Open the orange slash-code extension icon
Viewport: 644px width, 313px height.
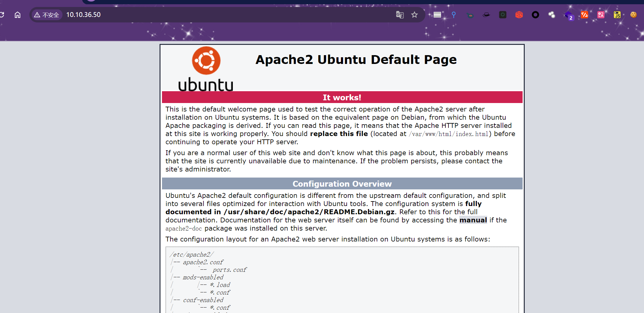pyautogui.click(x=584, y=15)
